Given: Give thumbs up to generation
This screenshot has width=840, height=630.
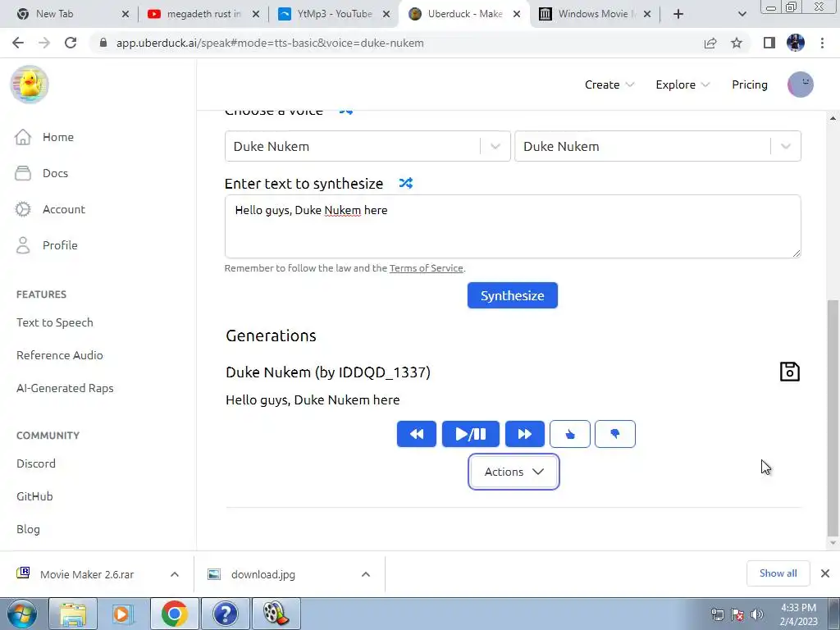Looking at the screenshot, I should click(570, 434).
